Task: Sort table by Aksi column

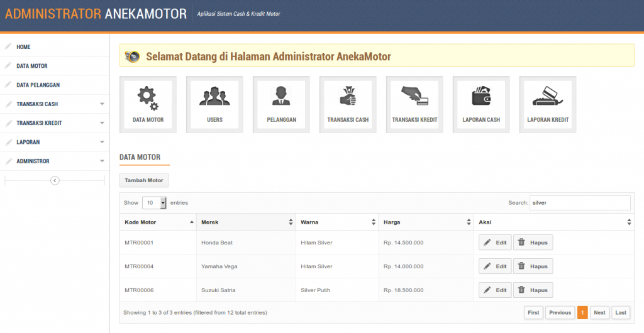Action: click(554, 222)
